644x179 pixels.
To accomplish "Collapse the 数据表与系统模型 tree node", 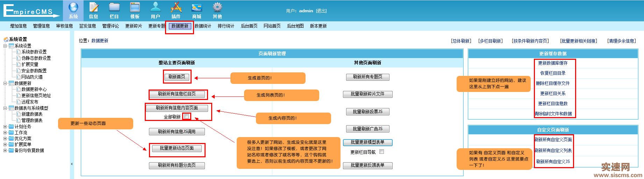I will [x=5, y=108].
